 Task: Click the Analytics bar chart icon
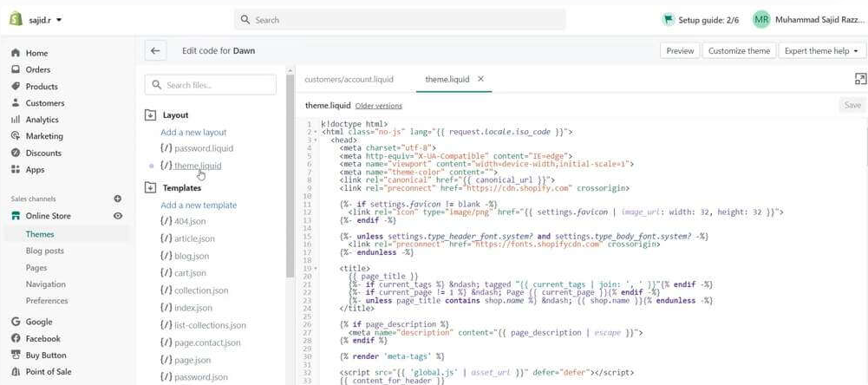click(x=16, y=120)
